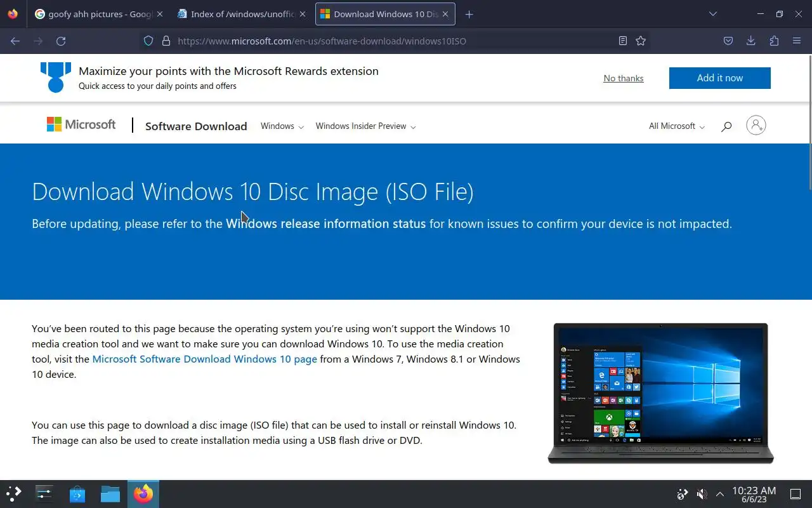List all tabs dropdown arrow
The width and height of the screenshot is (812, 508).
713,14
